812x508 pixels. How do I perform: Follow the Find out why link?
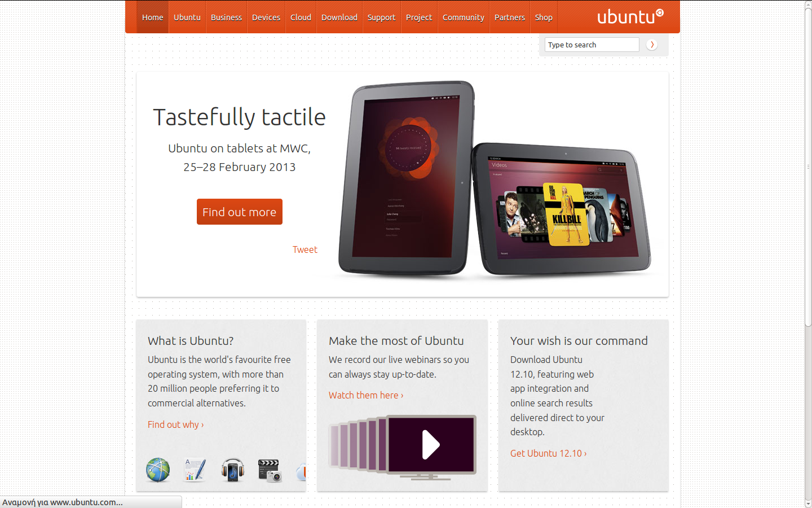(x=176, y=424)
